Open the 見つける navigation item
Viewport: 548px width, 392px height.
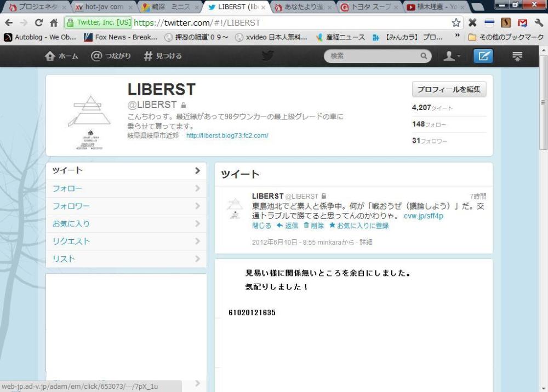click(163, 56)
